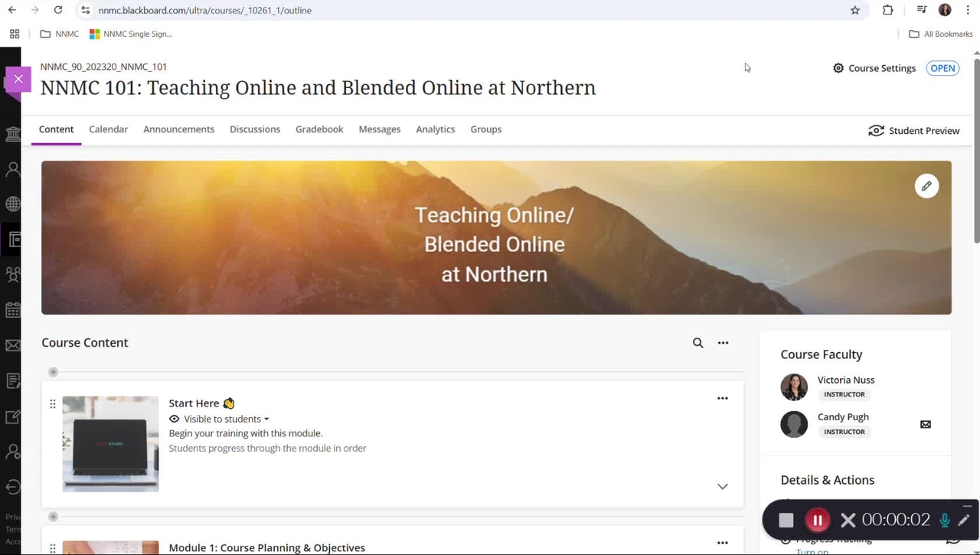Open Module 1 options ellipsis
980x555 pixels.
722,543
